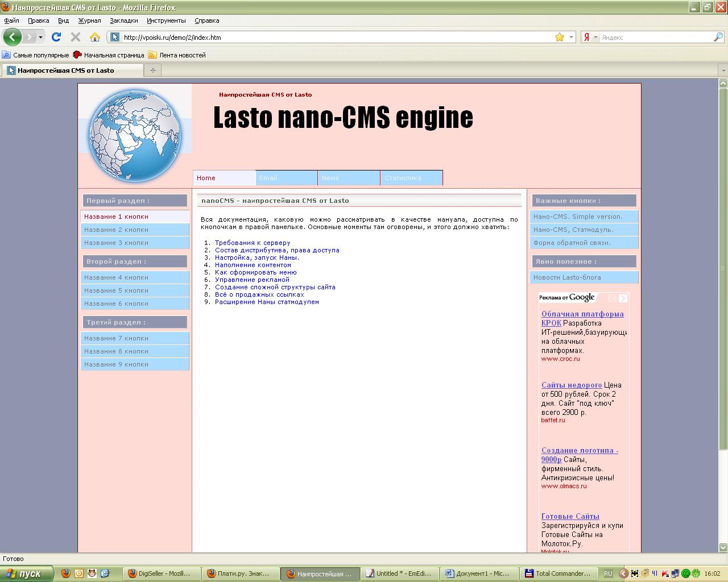Image resolution: width=728 pixels, height=582 pixels.
Task: Click the search magnifier icon
Action: [718, 37]
